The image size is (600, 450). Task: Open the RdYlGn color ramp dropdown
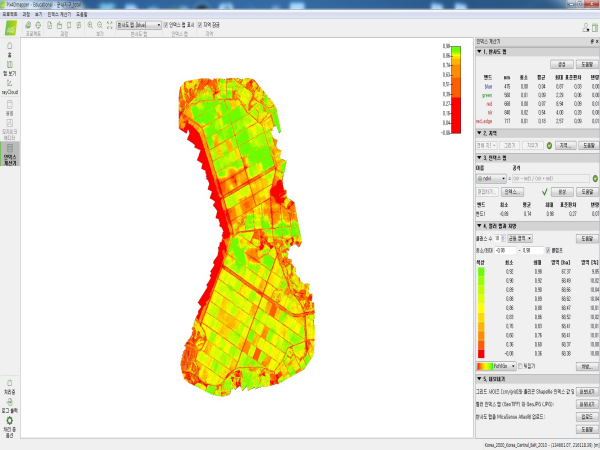[x=496, y=366]
